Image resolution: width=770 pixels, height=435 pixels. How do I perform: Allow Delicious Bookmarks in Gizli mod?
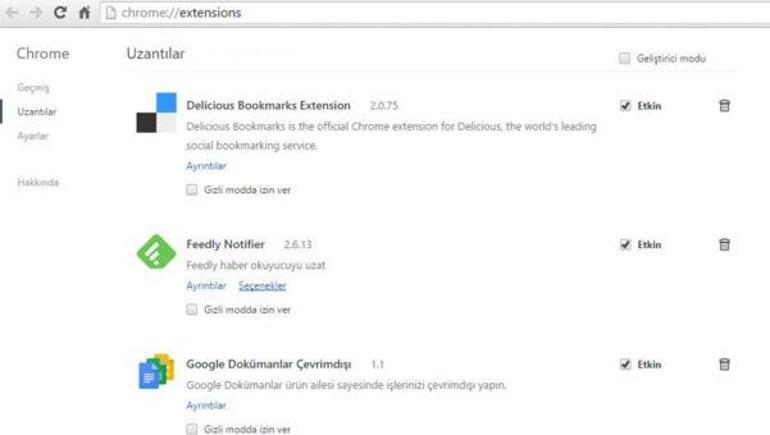click(x=192, y=190)
